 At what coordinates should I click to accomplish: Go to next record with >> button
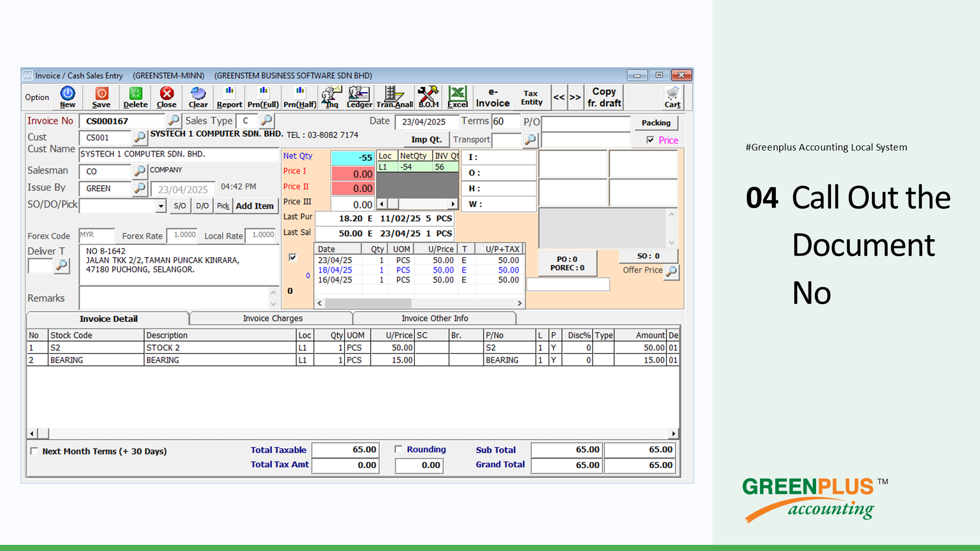click(575, 97)
